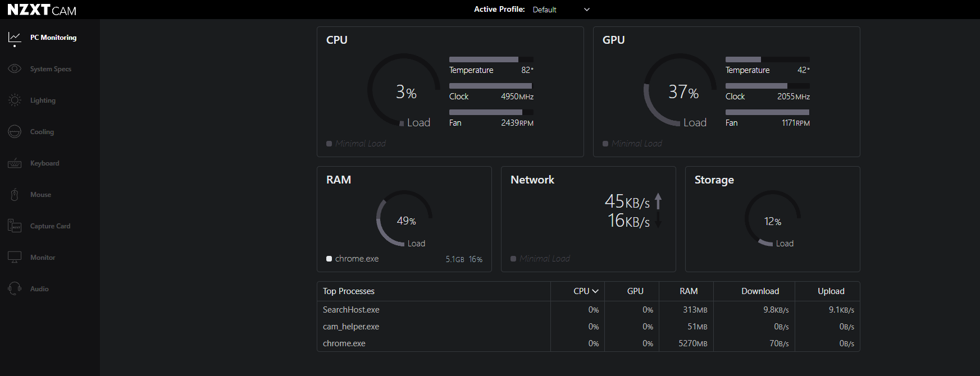
Task: Click the RAM load gauge
Action: pos(404,219)
